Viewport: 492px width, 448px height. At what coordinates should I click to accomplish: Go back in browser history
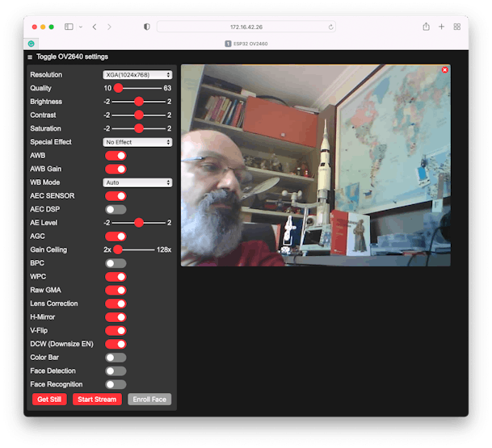pyautogui.click(x=95, y=27)
